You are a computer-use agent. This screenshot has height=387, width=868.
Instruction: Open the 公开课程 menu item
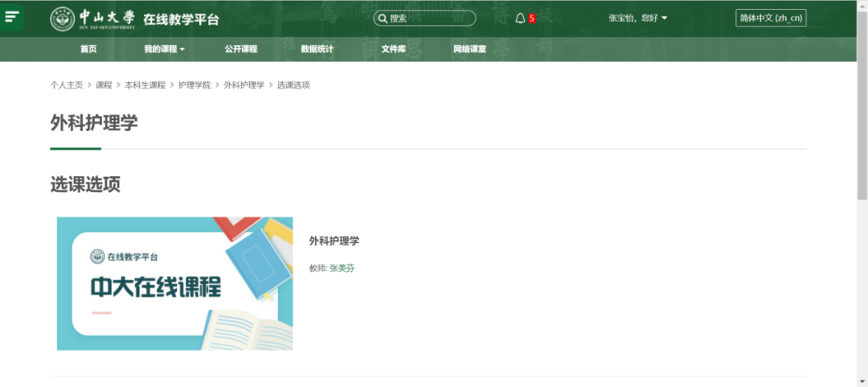tap(241, 49)
